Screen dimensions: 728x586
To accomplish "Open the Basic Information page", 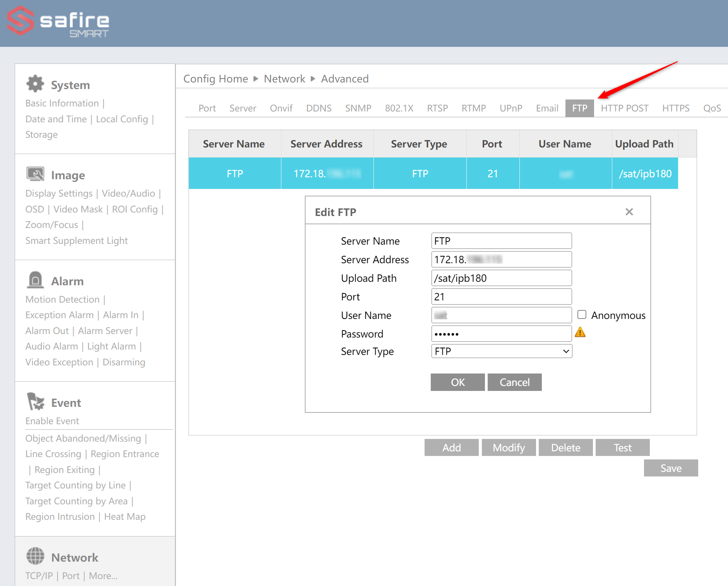I will click(x=62, y=103).
